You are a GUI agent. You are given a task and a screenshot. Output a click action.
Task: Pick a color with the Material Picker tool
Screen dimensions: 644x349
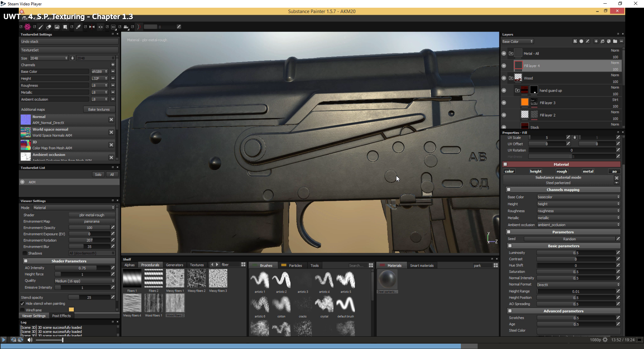pyautogui.click(x=78, y=27)
